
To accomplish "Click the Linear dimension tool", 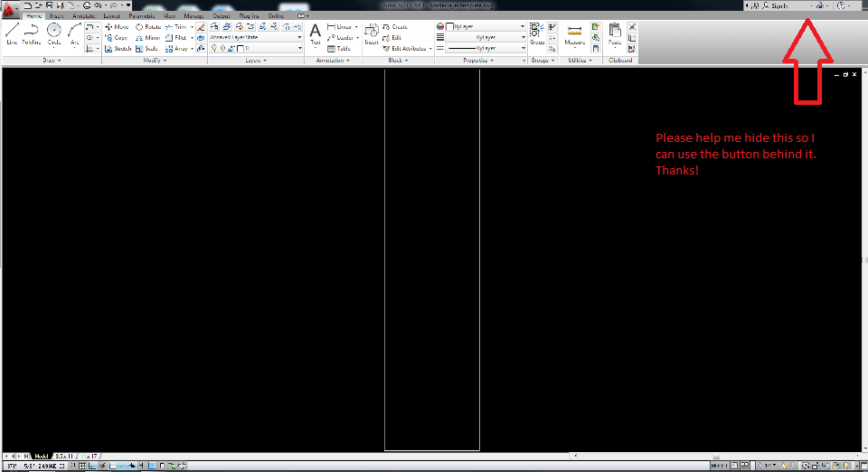I will pos(339,26).
